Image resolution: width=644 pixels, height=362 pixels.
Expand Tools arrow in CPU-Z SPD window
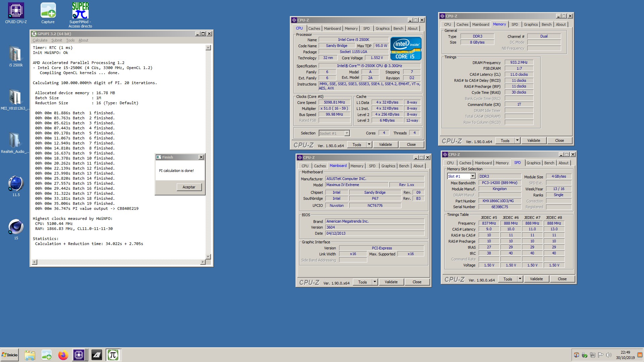pos(520,279)
